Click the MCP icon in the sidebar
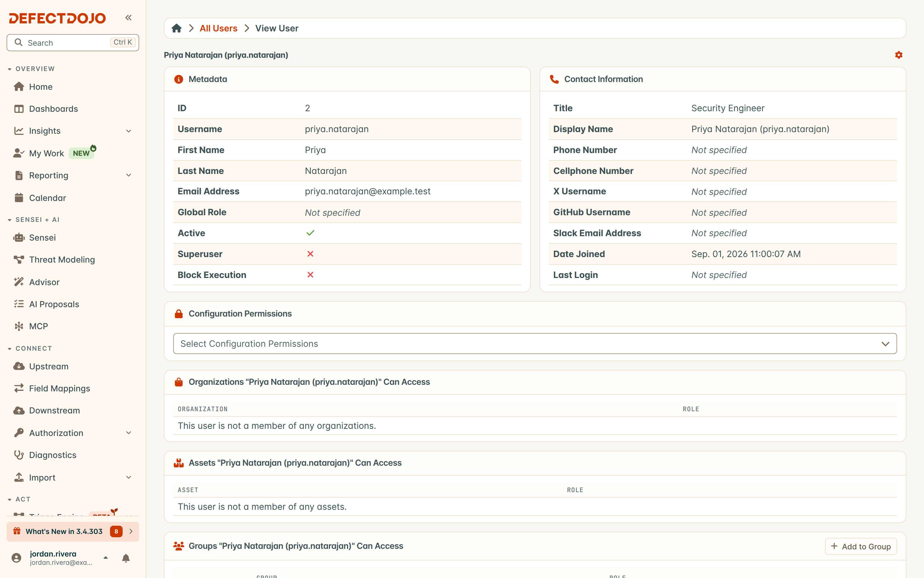The width and height of the screenshot is (924, 578). 19,326
